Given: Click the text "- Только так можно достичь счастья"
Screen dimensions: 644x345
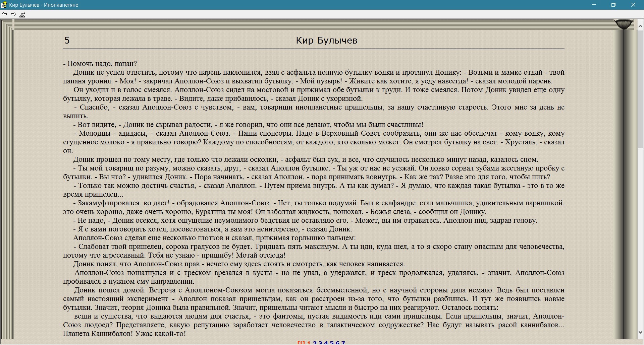Looking at the screenshot, I should coord(135,186).
